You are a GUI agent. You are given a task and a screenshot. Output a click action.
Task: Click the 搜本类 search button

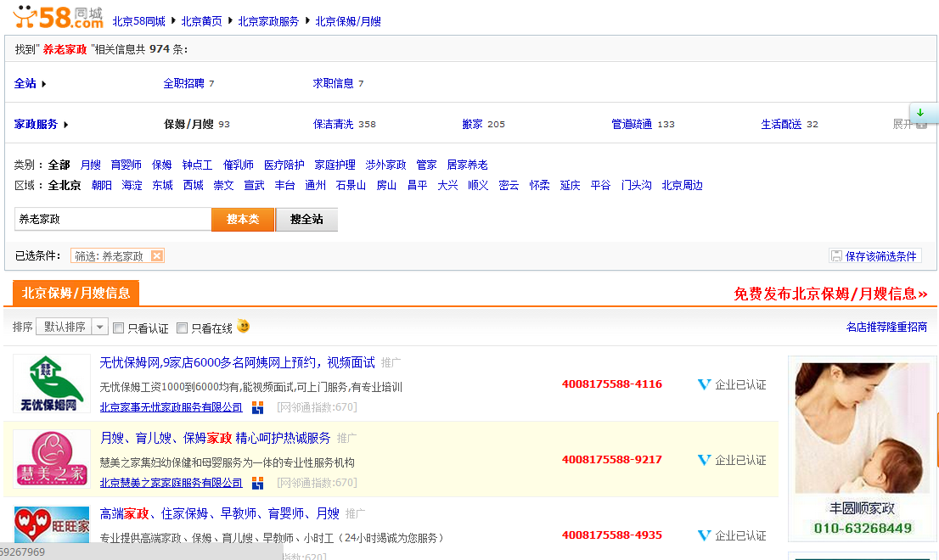tap(243, 219)
